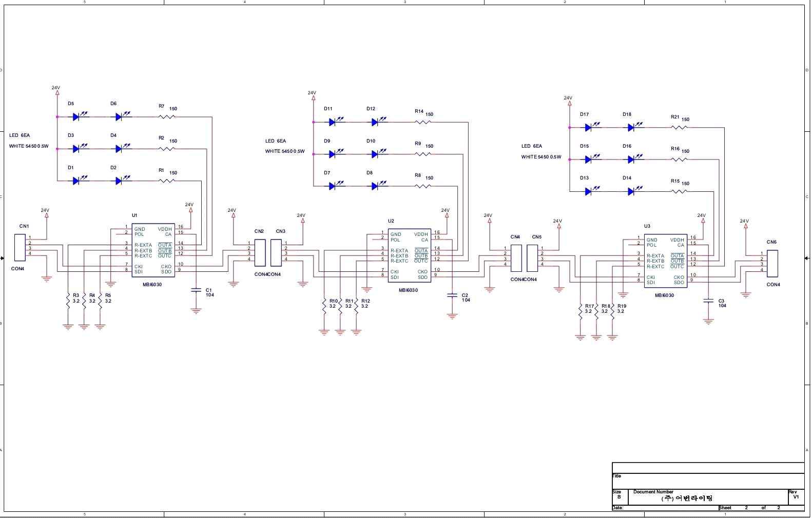Image resolution: width=812 pixels, height=518 pixels.
Task: Click the reference designator text U3
Action: 647,226
